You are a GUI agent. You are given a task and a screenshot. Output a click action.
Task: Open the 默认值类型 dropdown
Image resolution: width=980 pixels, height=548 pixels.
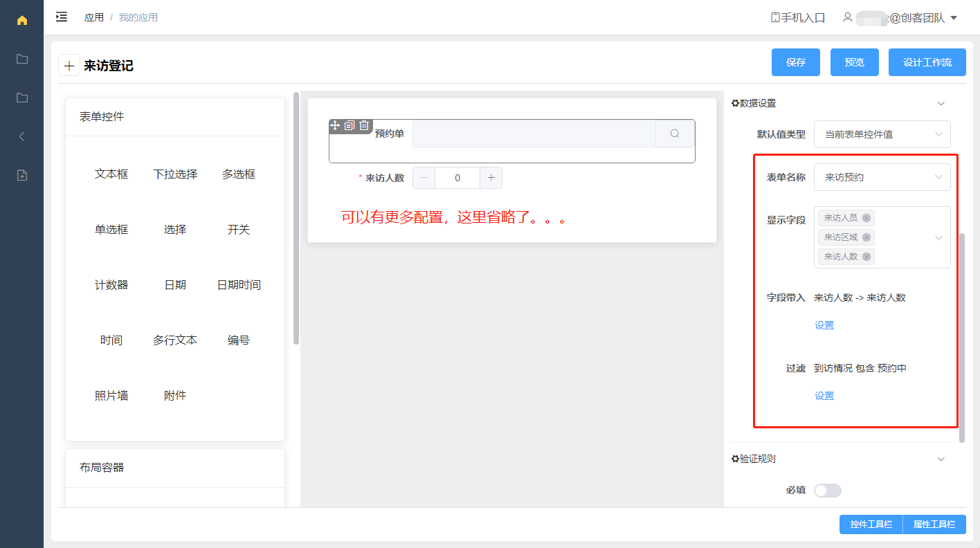pyautogui.click(x=882, y=134)
